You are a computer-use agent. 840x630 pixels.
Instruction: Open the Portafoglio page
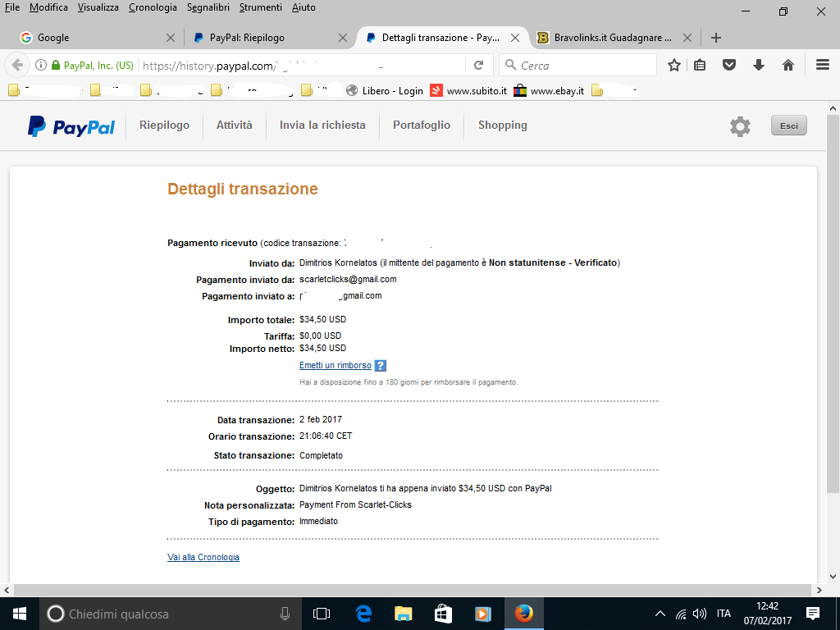tap(422, 125)
